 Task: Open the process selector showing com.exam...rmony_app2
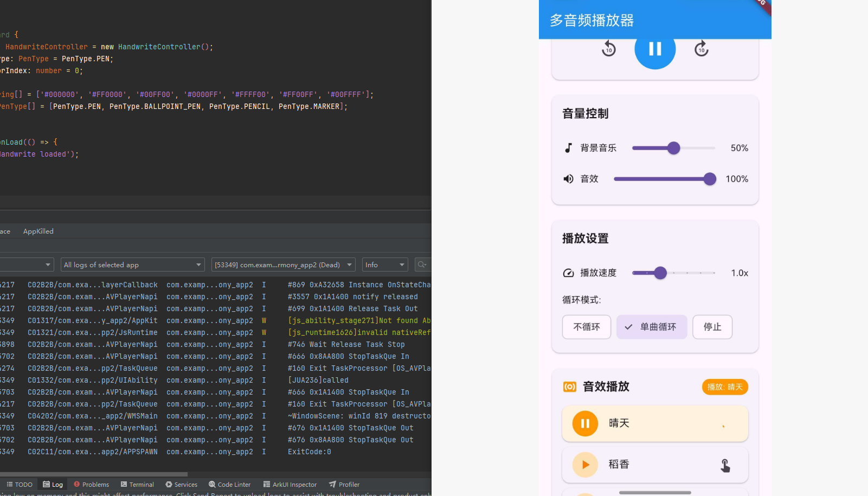[282, 265]
